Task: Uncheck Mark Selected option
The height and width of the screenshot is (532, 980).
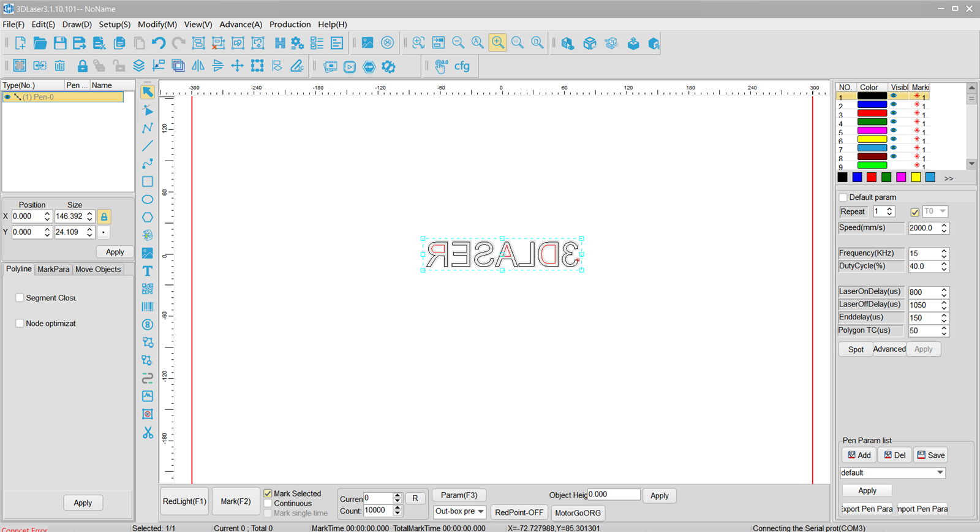Action: [x=268, y=493]
